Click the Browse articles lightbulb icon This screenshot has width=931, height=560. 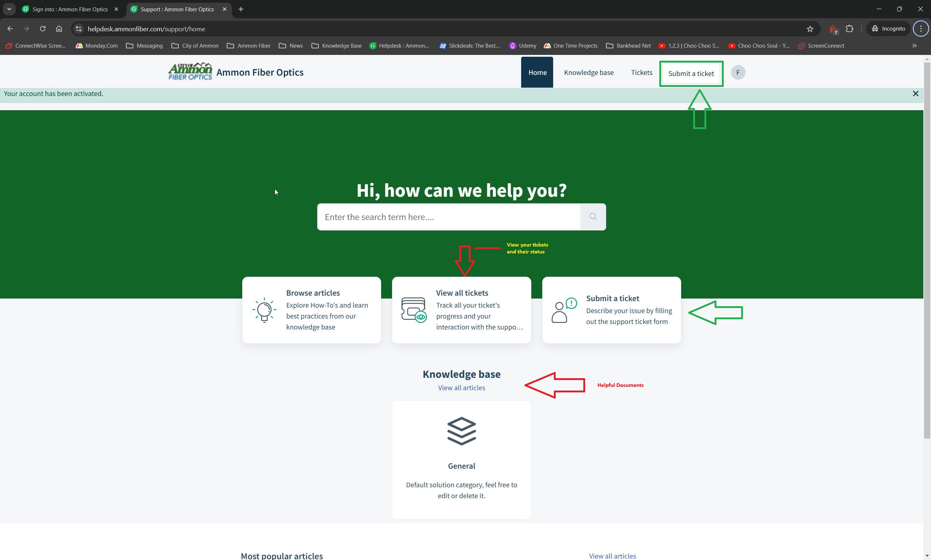click(264, 310)
